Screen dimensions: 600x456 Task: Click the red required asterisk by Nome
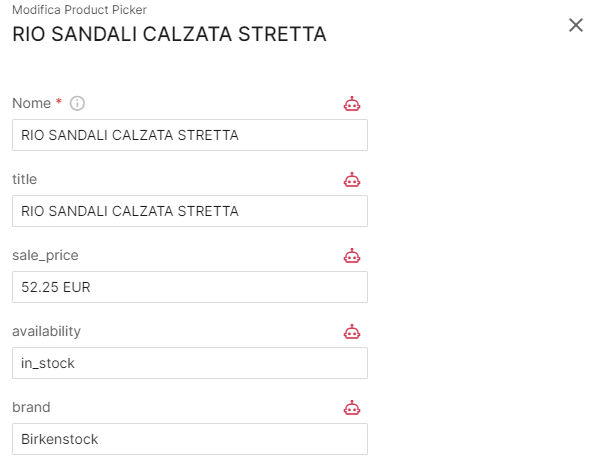[59, 102]
